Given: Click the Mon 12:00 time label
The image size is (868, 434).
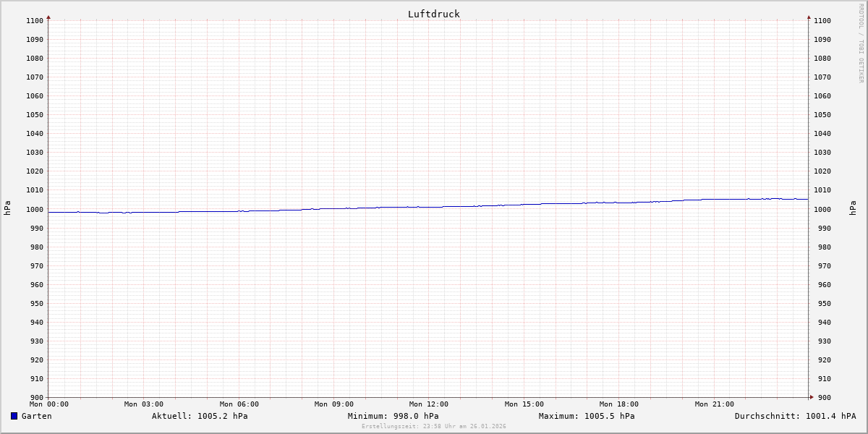Looking at the screenshot, I should 428,404.
